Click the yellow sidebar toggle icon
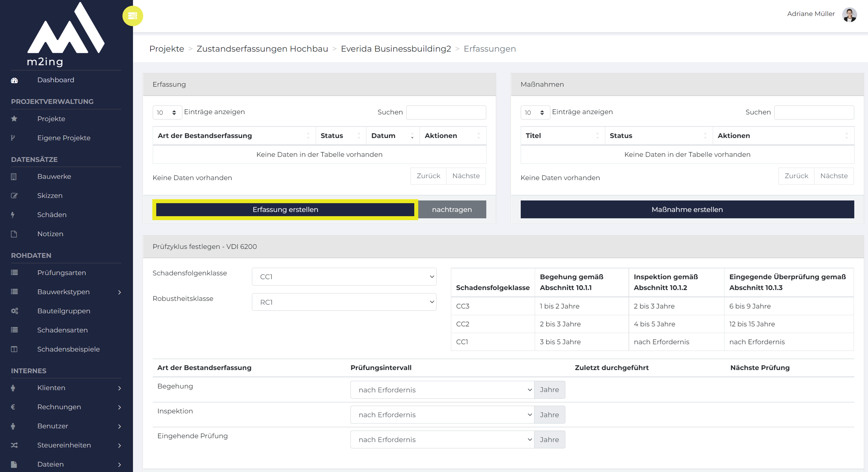Screen dimensions: 868x472 (132, 16)
